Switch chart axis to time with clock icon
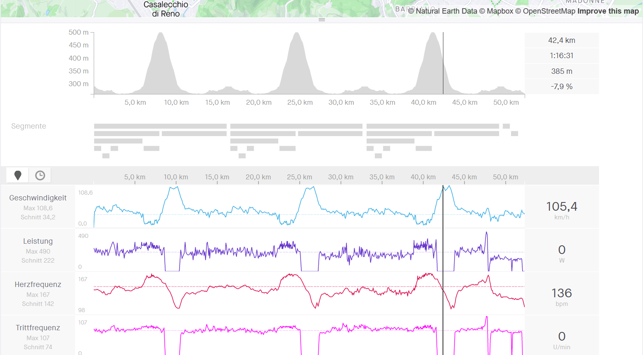 click(x=40, y=175)
